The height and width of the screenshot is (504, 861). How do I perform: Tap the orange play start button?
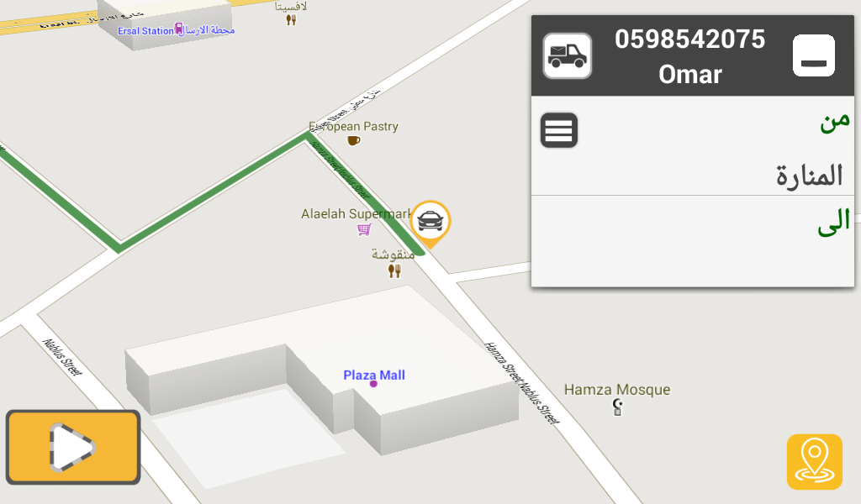point(73,448)
